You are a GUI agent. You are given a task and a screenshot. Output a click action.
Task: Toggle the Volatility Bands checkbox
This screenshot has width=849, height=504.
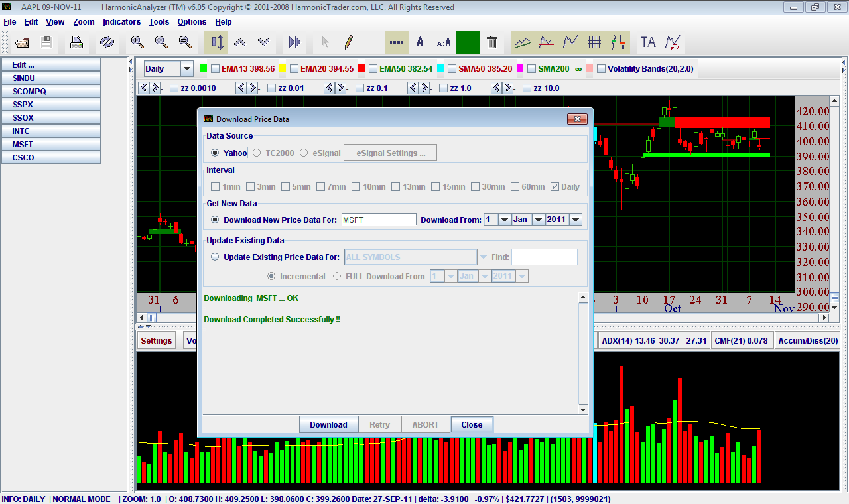coord(601,69)
